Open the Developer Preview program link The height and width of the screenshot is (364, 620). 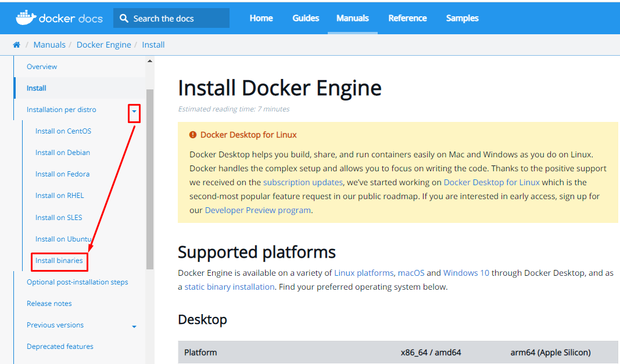click(257, 210)
